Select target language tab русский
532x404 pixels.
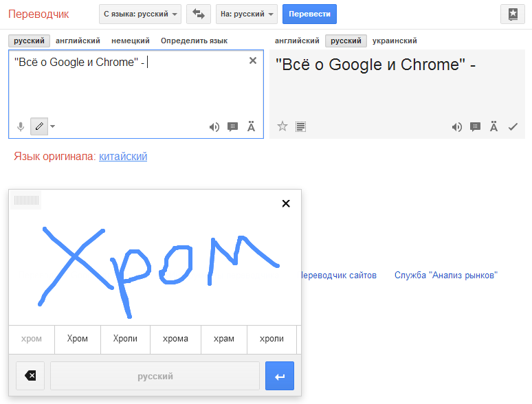[346, 41]
